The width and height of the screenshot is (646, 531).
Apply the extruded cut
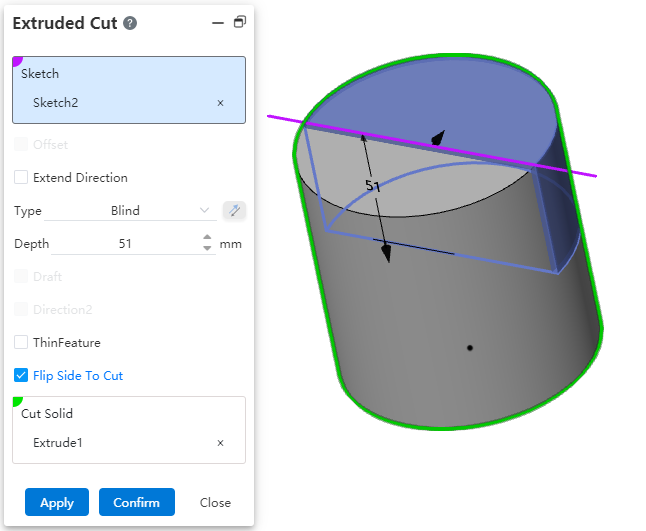pyautogui.click(x=57, y=502)
